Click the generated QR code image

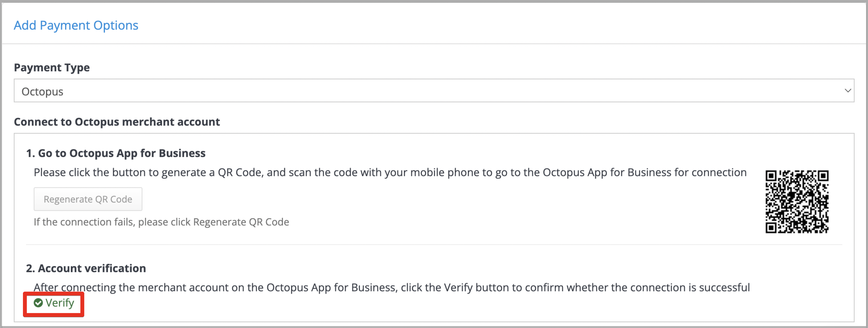click(797, 202)
